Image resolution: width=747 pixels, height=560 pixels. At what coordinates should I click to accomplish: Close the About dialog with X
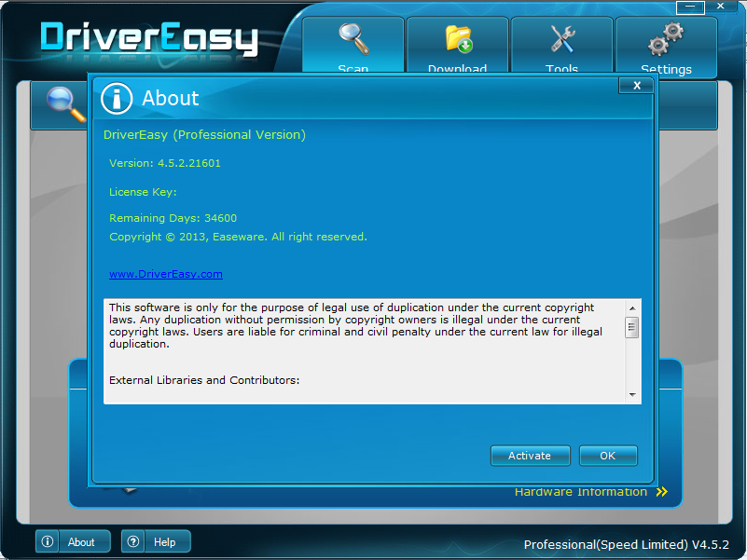[636, 85]
